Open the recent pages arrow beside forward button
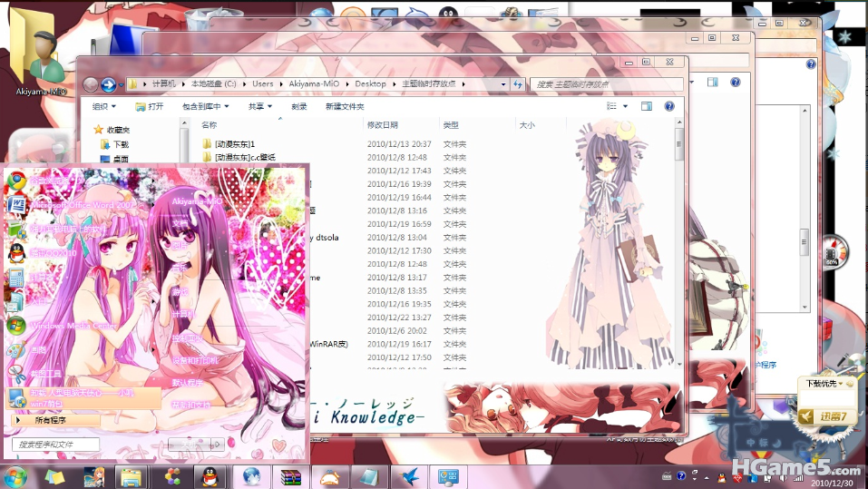Screen dimensions: 868x489 click(x=120, y=84)
